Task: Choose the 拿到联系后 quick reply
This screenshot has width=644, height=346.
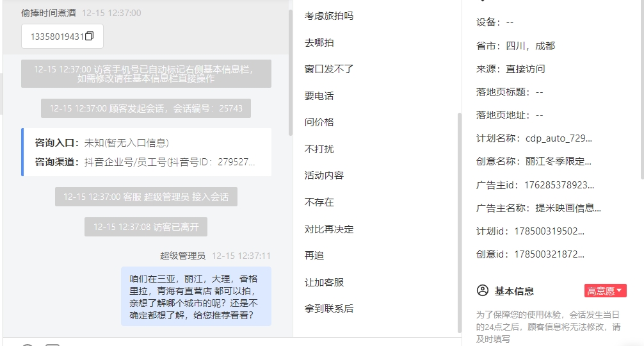Action: tap(328, 309)
